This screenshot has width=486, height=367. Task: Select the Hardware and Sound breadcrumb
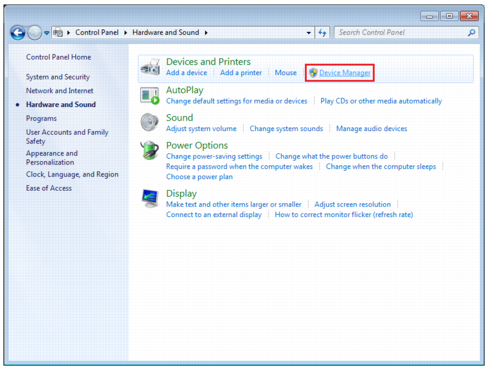166,32
